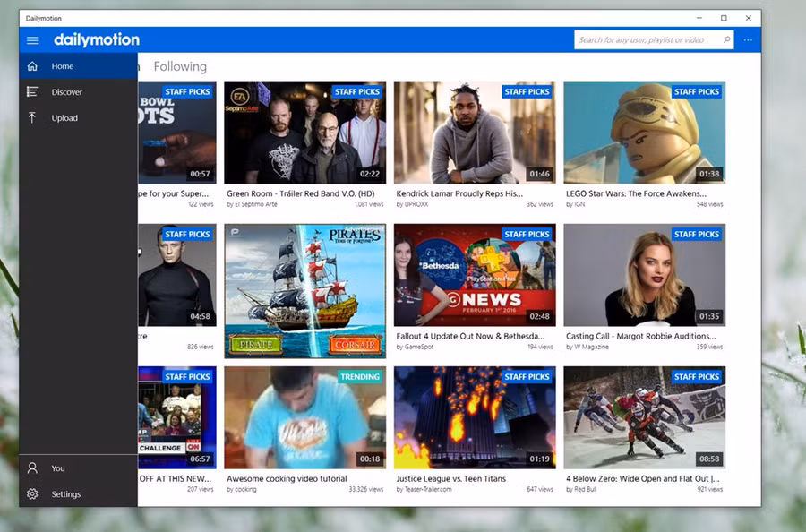Open the ellipsis more options menu
This screenshot has width=806, height=532.
pos(747,40)
